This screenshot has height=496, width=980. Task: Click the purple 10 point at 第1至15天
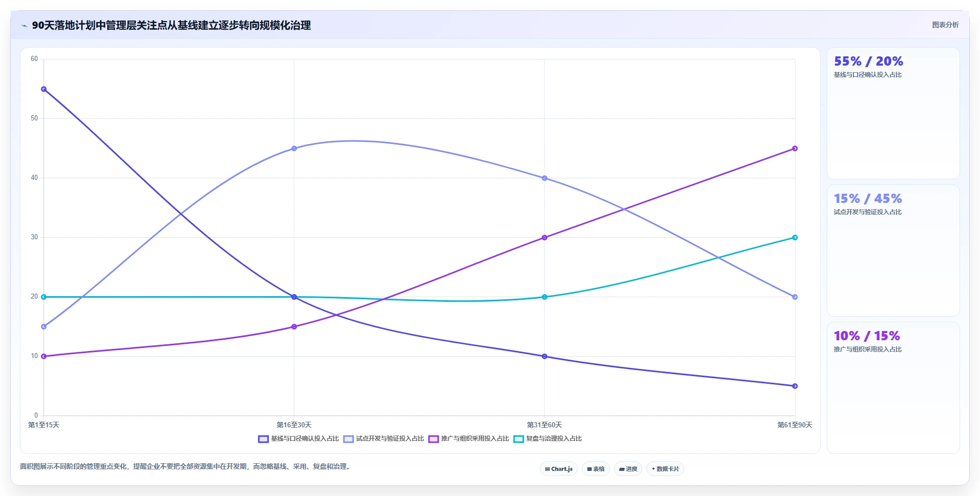tap(44, 357)
